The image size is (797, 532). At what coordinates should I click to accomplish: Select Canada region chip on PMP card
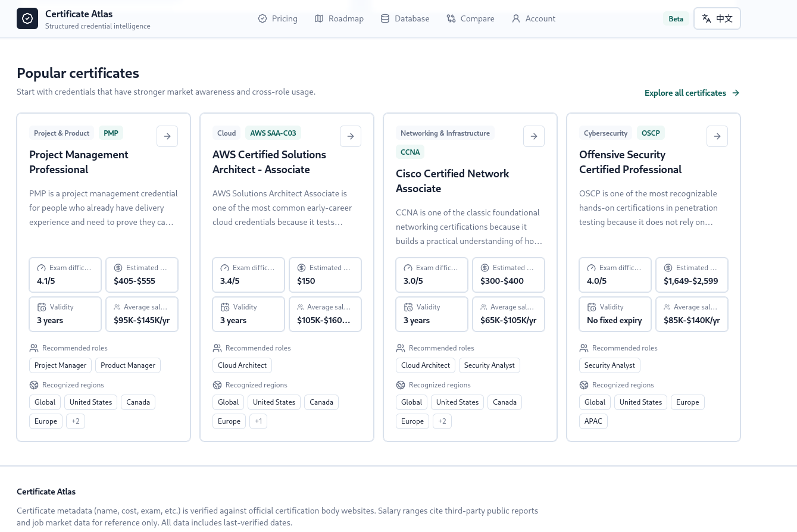[x=138, y=402]
